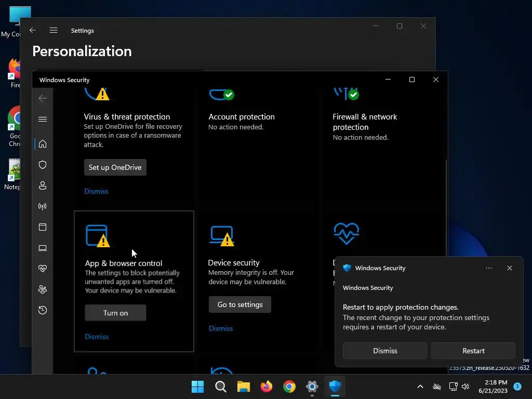This screenshot has width=532, height=399.
Task: Open App & browser control window sidebar icon
Action: click(43, 227)
